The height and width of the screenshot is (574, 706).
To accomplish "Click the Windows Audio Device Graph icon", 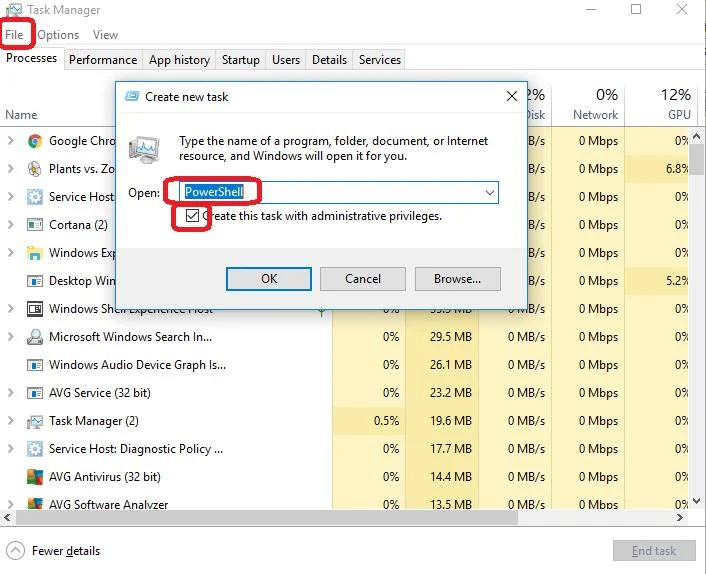I will [x=35, y=365].
